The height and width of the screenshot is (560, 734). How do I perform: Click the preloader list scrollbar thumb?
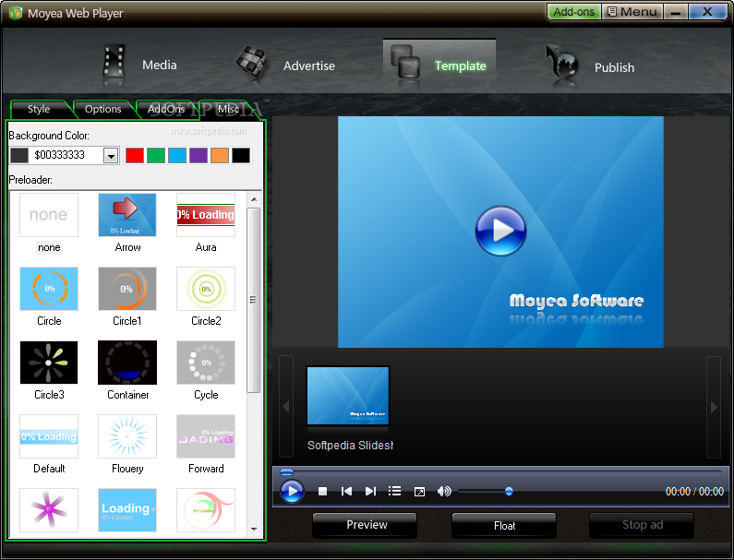pyautogui.click(x=254, y=300)
